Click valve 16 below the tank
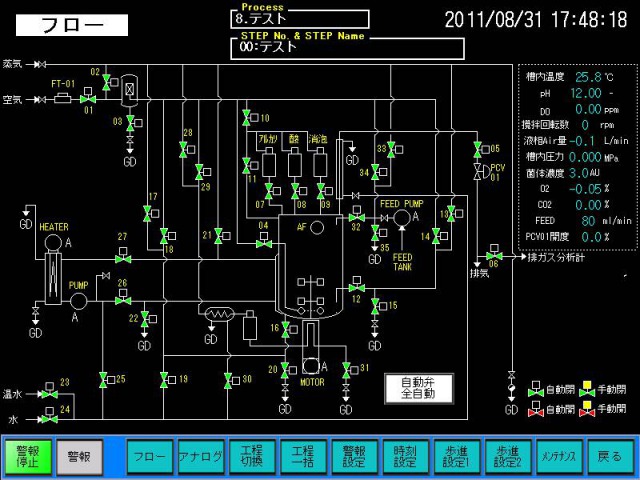The image size is (640, 480). (289, 329)
